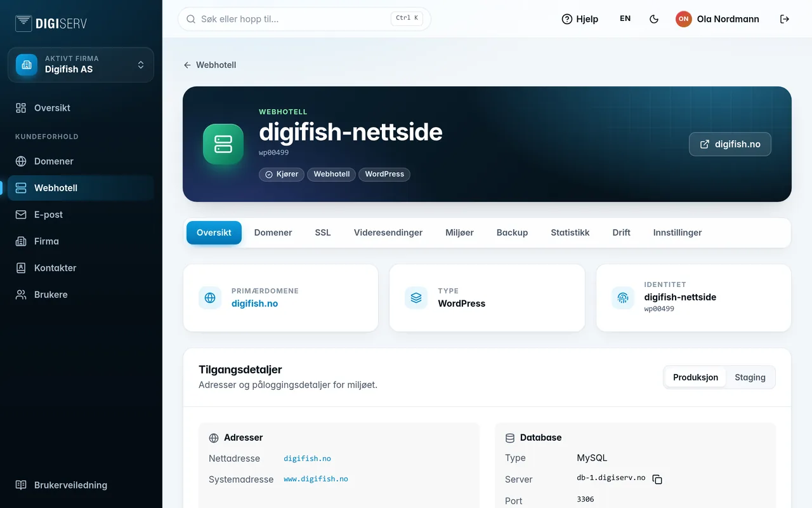Open the Statistikk tab
This screenshot has height=508, width=812.
(x=570, y=232)
